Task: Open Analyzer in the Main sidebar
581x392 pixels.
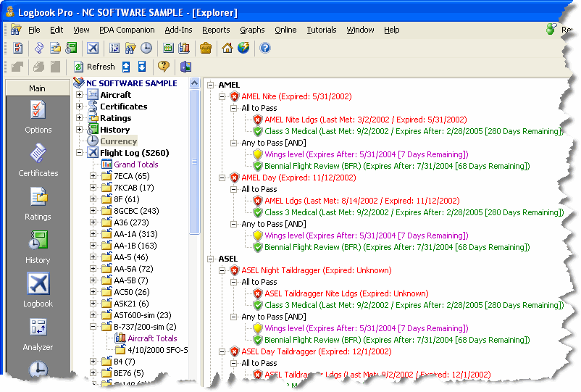Action: click(x=38, y=335)
